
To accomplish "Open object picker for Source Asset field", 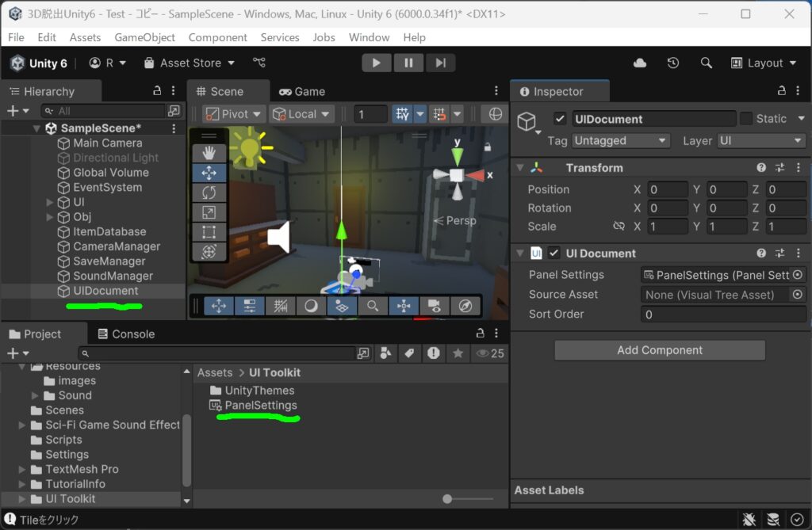I will (798, 295).
